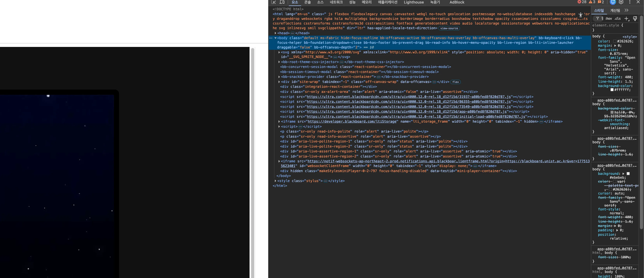Viewport: 644px width, 278px height.
Task: Open the three-dot customize DevTools menu
Action: [x=630, y=2]
